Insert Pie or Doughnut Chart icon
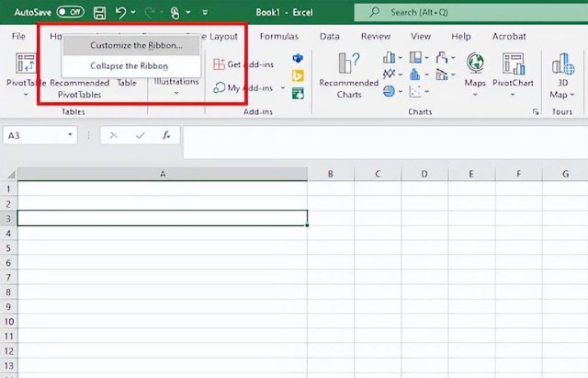 390,91
